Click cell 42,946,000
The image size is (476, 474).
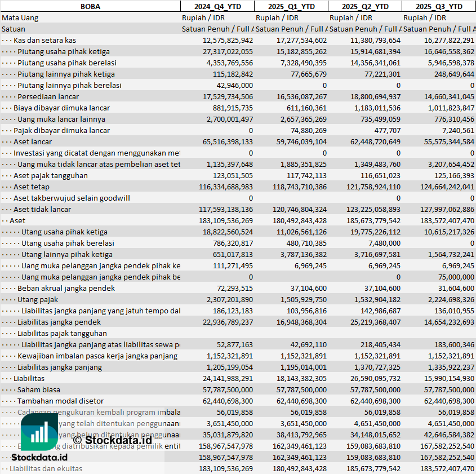tap(235, 85)
